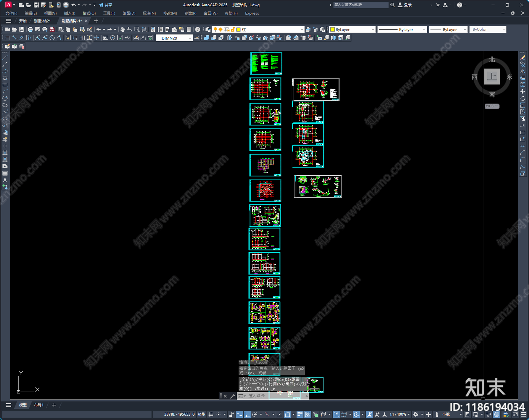Click the Pan hand icon
529x420 pixels.
[123, 29]
